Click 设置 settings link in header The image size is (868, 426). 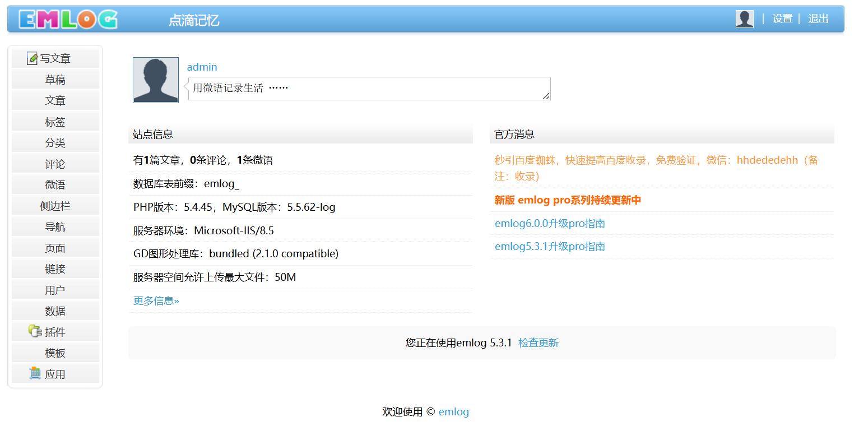pos(782,18)
